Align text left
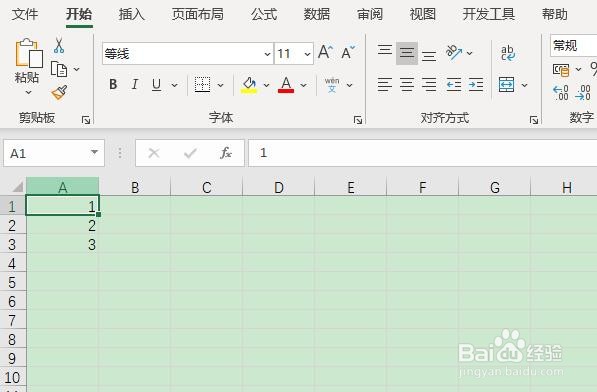597x392 pixels. click(385, 84)
